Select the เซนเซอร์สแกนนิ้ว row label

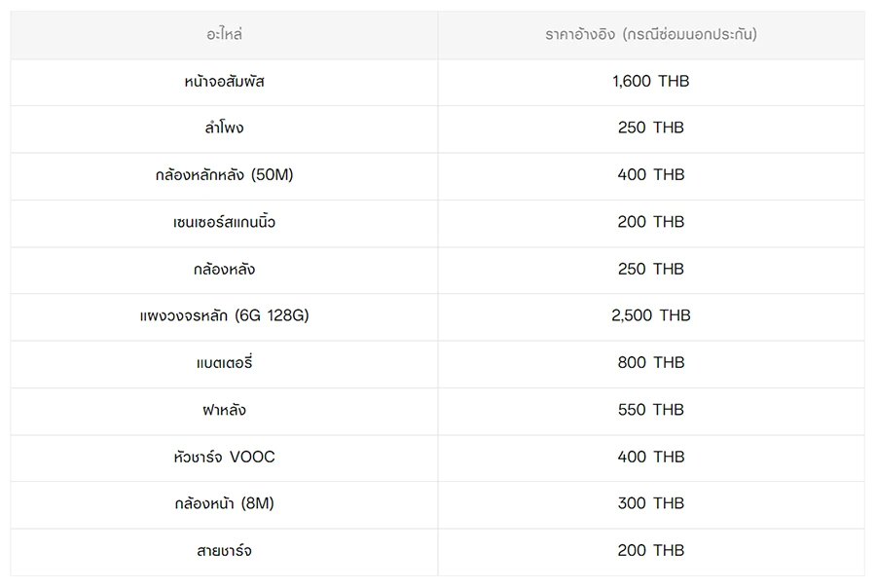(224, 222)
